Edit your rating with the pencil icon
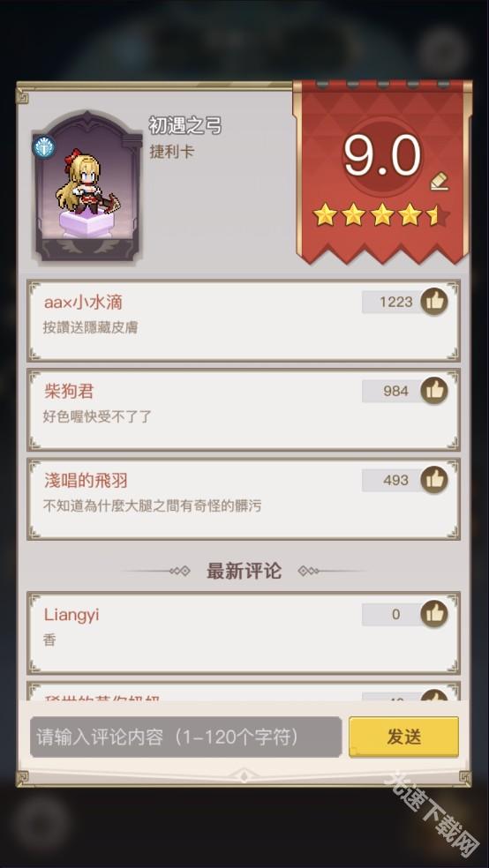 [x=440, y=181]
